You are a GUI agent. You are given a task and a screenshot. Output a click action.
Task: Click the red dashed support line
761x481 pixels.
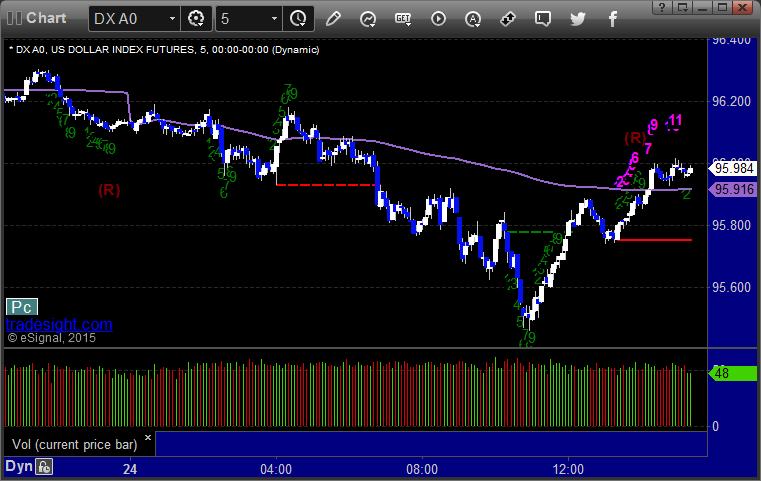(325, 185)
